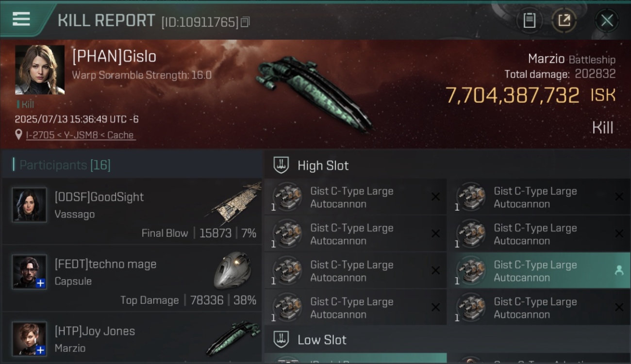This screenshot has height=364, width=631.
Task: Click the clipboard notes icon in header
Action: 529,20
